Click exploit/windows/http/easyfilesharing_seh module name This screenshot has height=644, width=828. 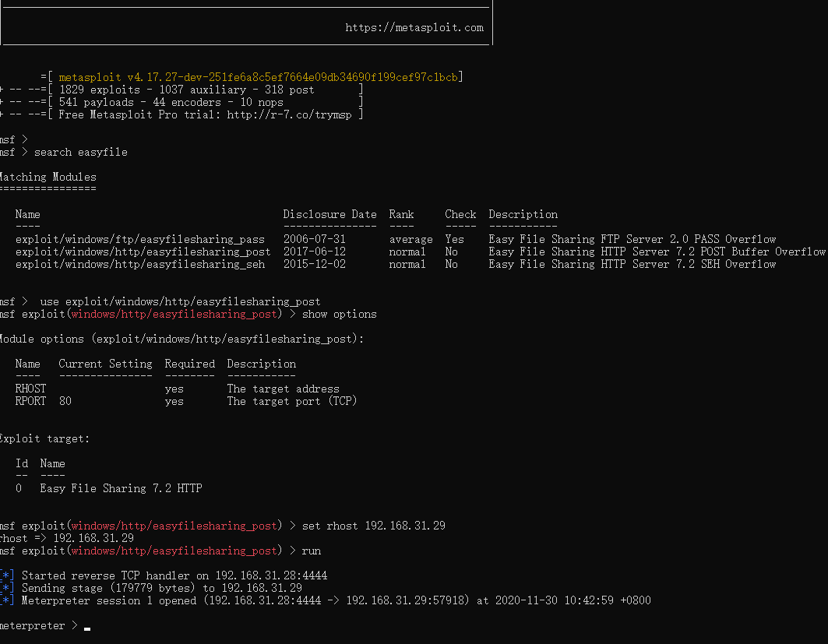[140, 264]
